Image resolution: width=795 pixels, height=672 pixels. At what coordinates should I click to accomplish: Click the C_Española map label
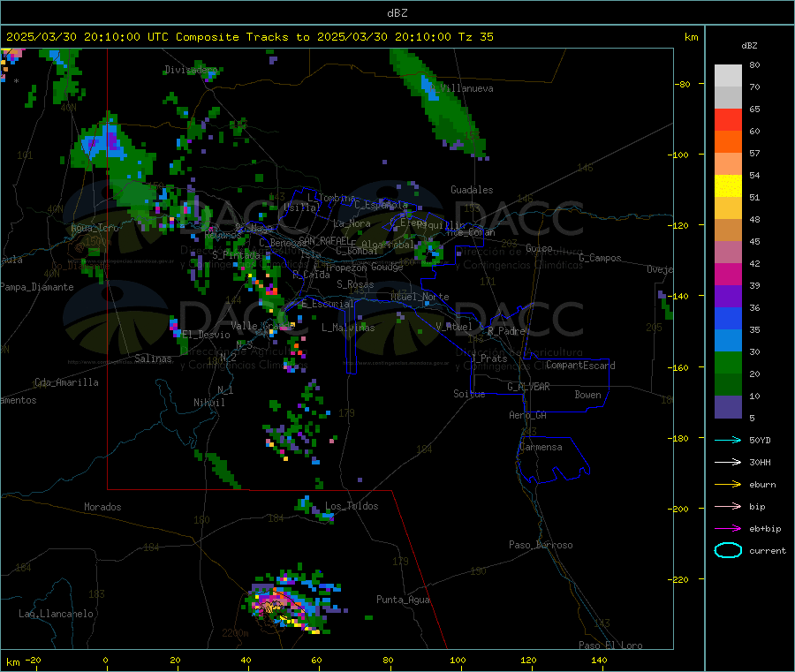tap(382, 205)
